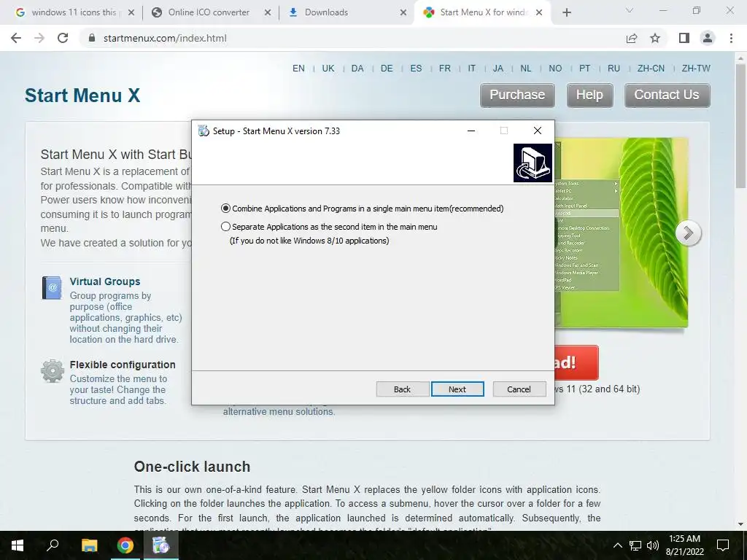Open network status tray icon
Viewport: 747px width, 560px height.
[635, 545]
